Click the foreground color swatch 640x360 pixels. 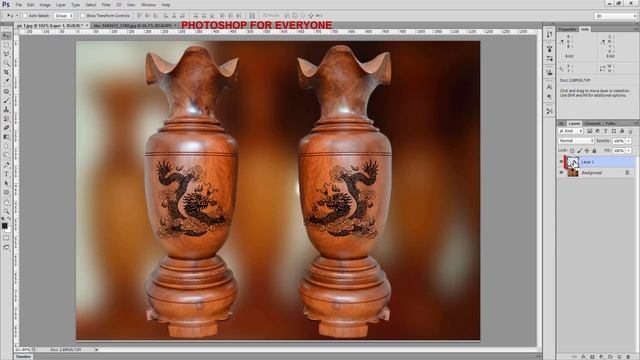[x=4, y=226]
